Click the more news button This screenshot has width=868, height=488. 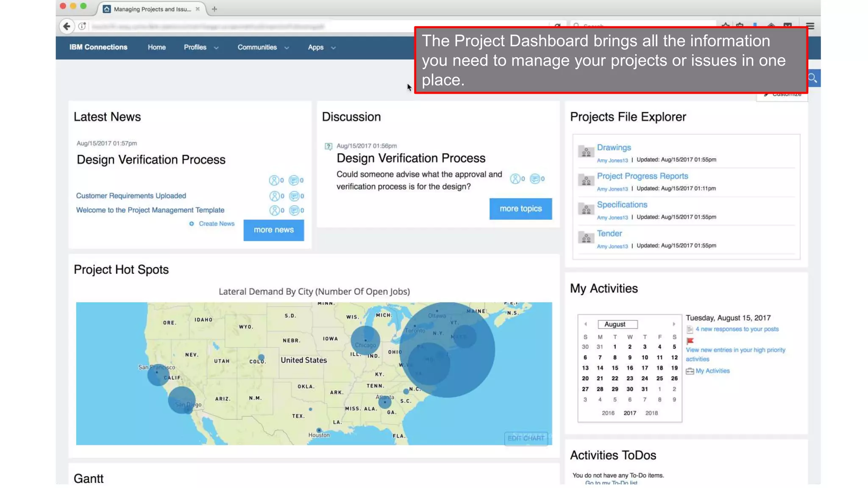click(273, 230)
